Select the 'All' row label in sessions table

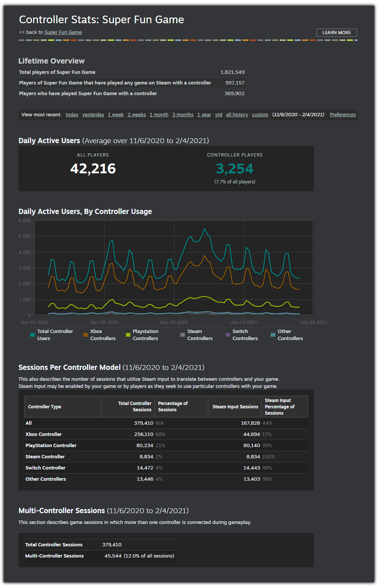tap(29, 423)
